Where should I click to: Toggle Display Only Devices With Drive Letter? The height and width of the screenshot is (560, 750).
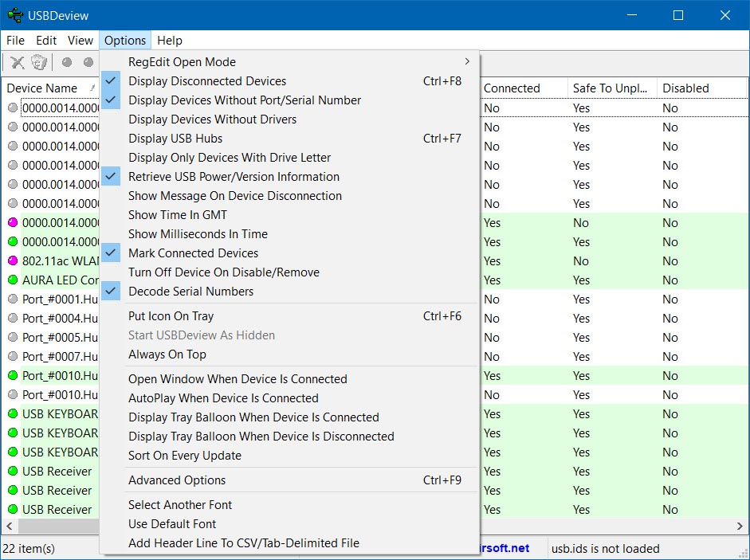(x=289, y=158)
